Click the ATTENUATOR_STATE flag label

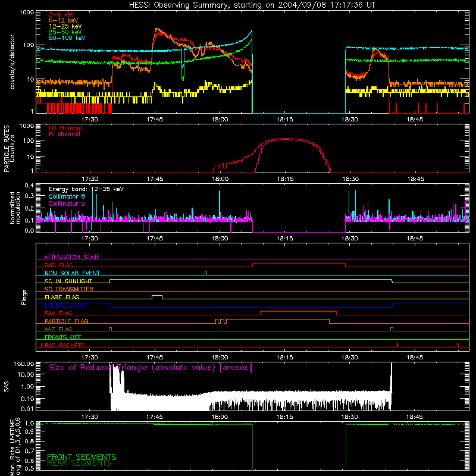(x=72, y=257)
